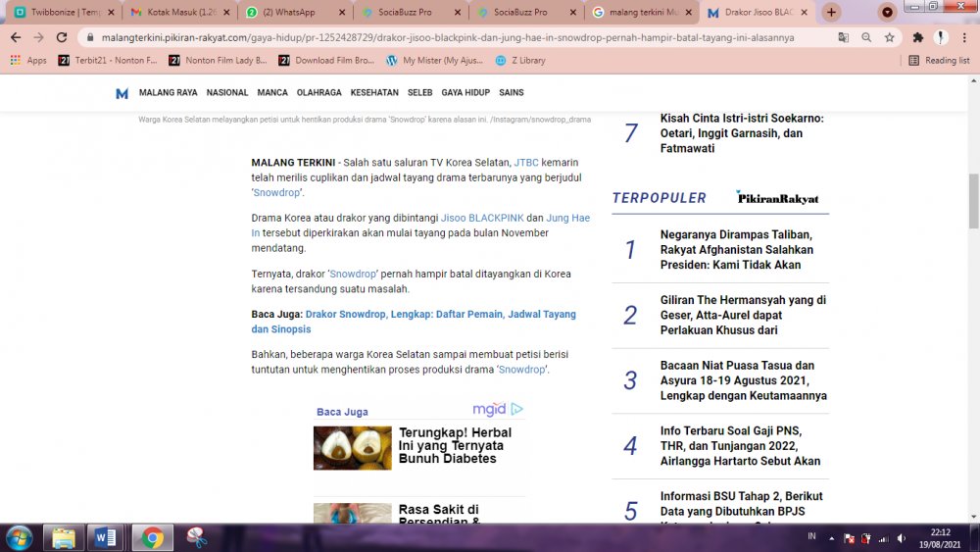The image size is (980, 552).
Task: Follow the JTBC link in the article
Action: click(526, 163)
